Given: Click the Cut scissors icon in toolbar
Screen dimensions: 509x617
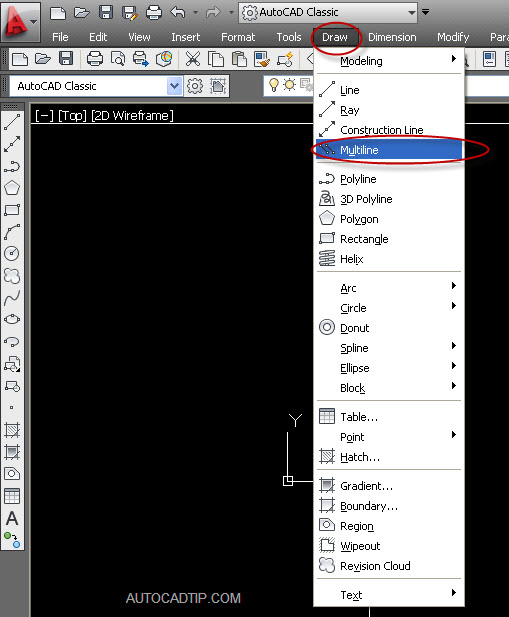Looking at the screenshot, I should [x=193, y=59].
